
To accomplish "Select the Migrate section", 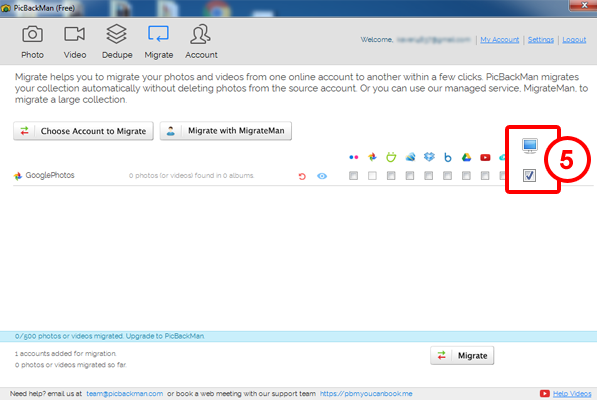I will 159,42.
